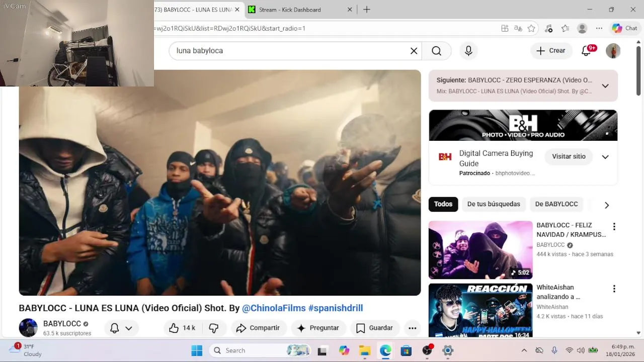Open Task View on the taskbar
The image size is (644, 362).
coord(322,350)
